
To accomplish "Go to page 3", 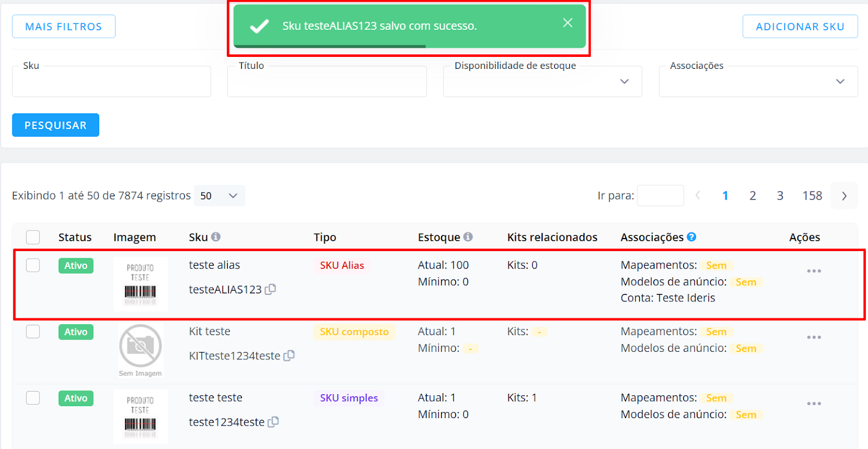I will click(x=780, y=196).
